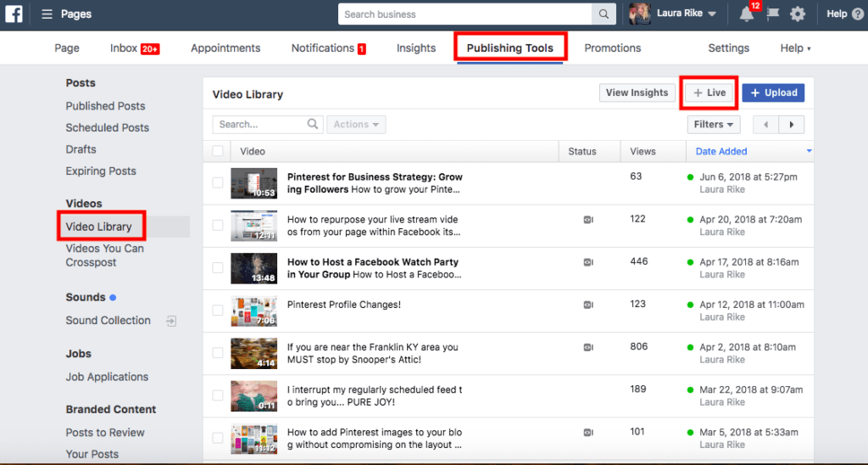868x465 pixels.
Task: Open the Promotions tab
Action: (612, 48)
